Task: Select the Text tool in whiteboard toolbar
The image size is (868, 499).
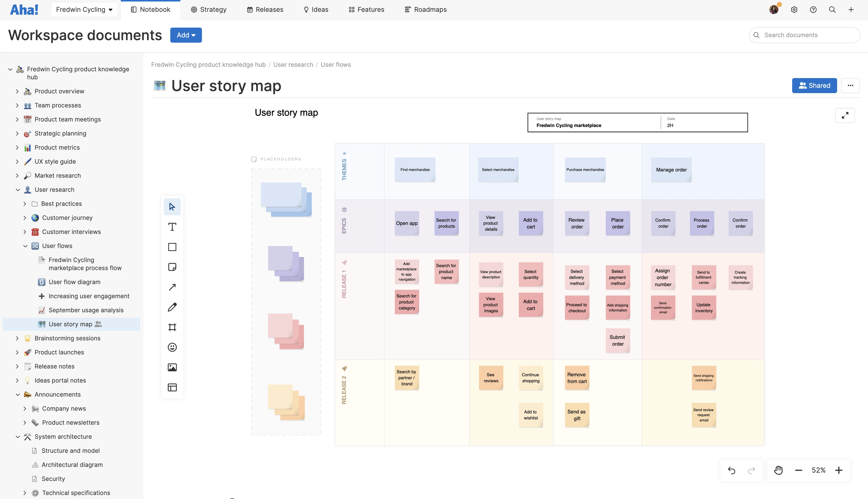Action: (x=172, y=227)
